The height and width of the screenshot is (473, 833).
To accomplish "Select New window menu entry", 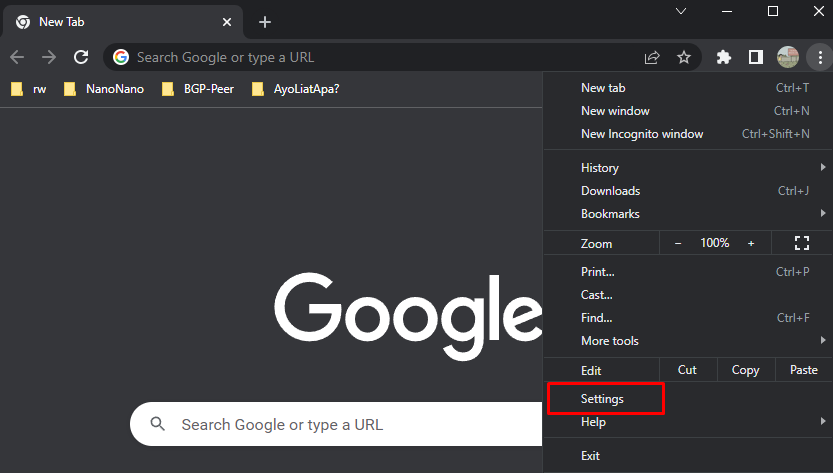I will [687, 111].
